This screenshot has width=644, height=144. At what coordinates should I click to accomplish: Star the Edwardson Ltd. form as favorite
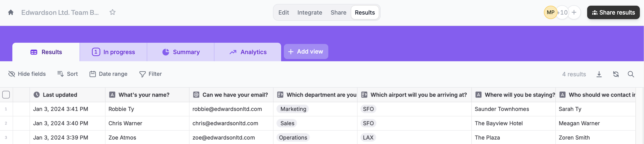[x=112, y=12]
